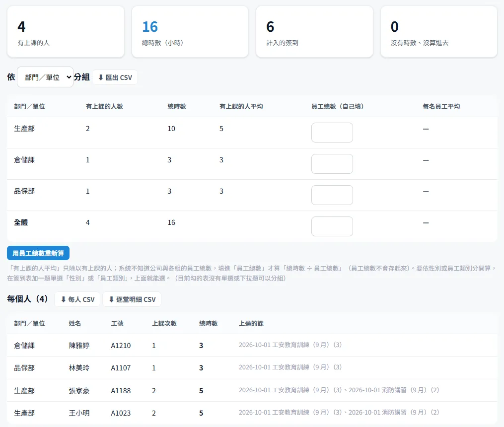504x427 pixels.
Task: Click the 上課次數 column header
Action: point(164,323)
